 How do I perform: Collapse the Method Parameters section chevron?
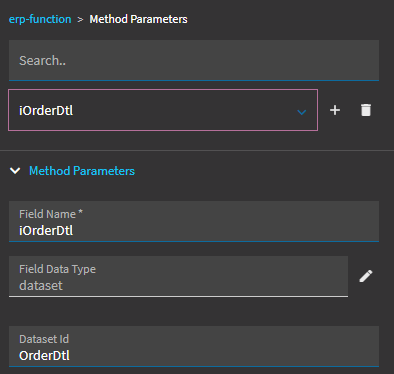coord(15,171)
